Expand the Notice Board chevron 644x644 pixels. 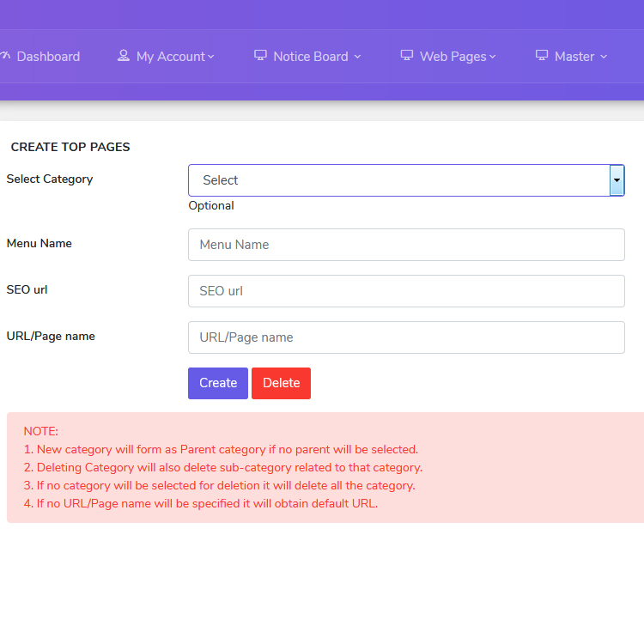(x=357, y=57)
